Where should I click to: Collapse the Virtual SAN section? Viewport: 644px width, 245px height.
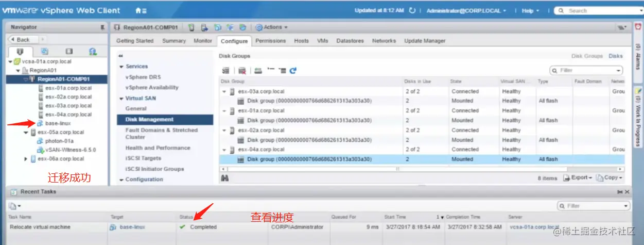[121, 99]
